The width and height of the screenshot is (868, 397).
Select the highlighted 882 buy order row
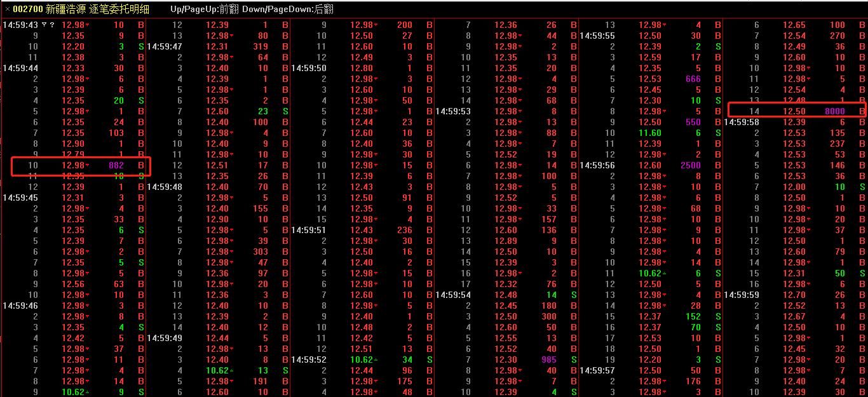coord(81,166)
